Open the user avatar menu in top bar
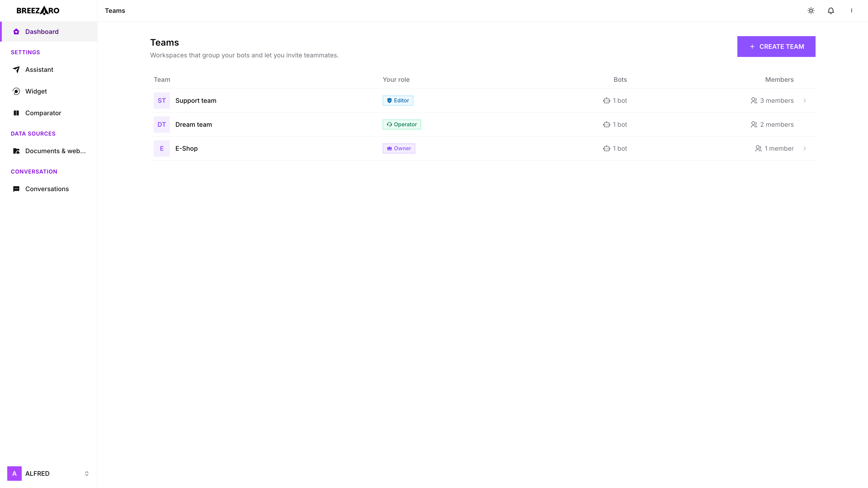This screenshot has height=488, width=868. (851, 11)
